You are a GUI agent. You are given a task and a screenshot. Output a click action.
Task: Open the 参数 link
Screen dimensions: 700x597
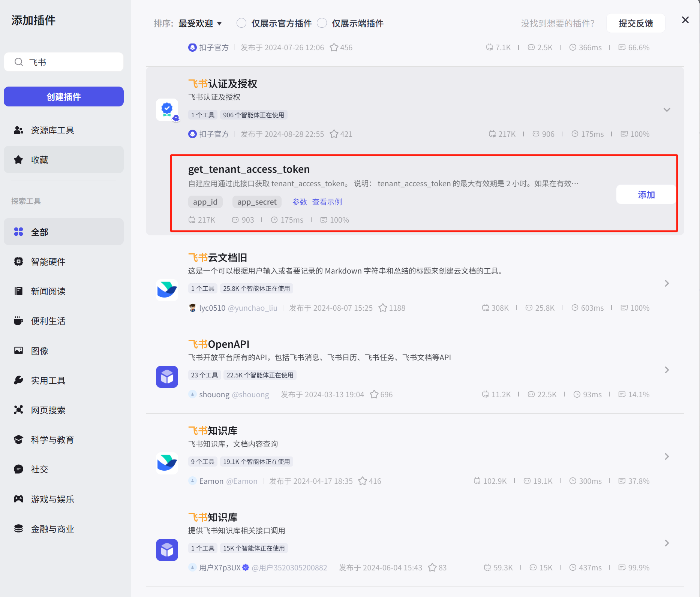[300, 202]
